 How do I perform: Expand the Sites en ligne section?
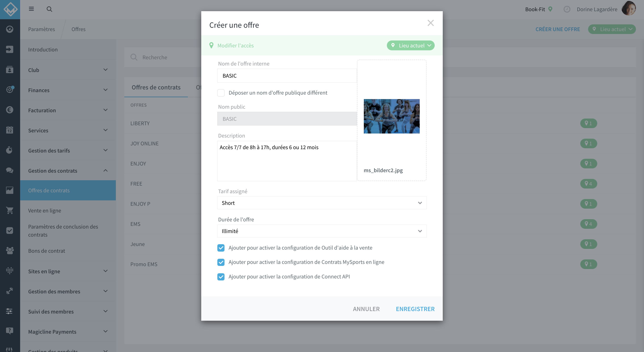[68, 271]
